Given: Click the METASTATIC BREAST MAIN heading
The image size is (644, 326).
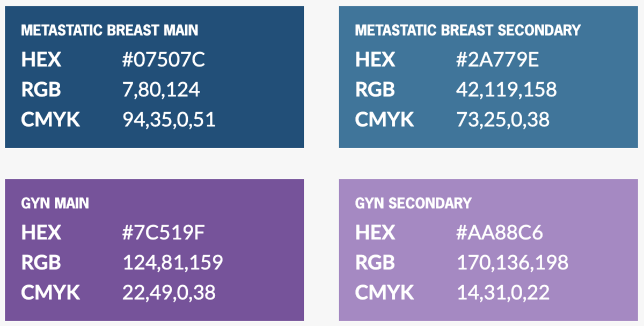Looking at the screenshot, I should tap(109, 30).
